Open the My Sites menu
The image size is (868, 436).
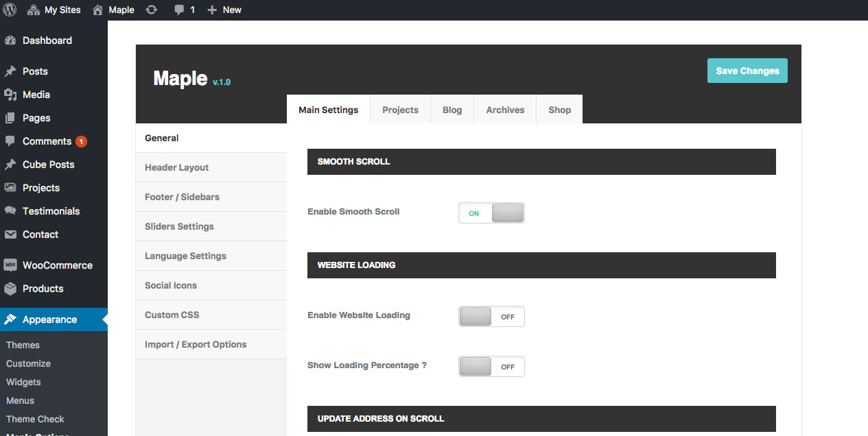coord(54,10)
